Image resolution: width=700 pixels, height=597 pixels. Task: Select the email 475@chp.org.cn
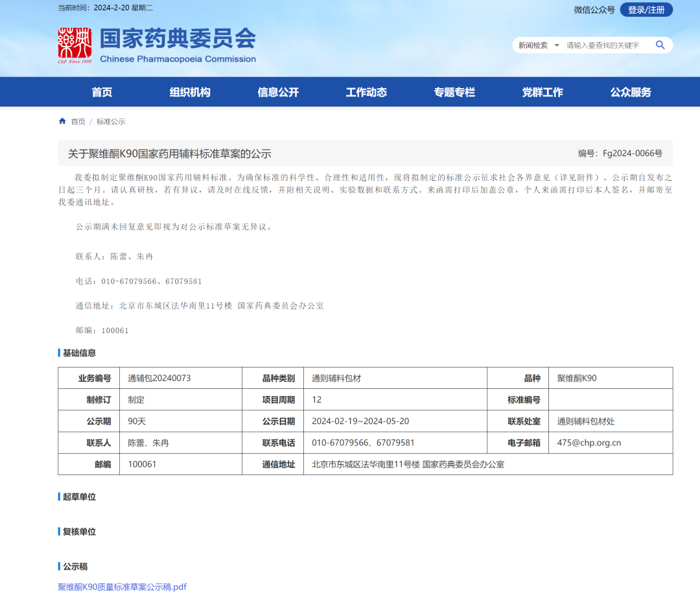589,443
